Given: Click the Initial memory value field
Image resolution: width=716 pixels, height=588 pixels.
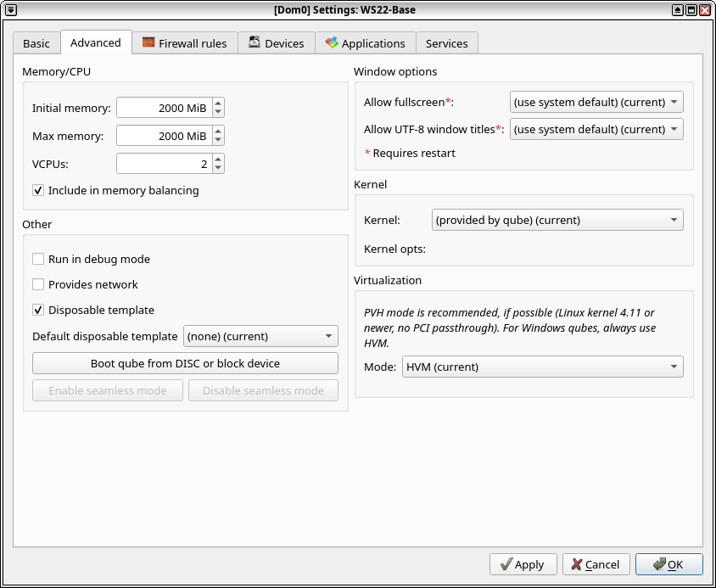Looking at the screenshot, I should pyautogui.click(x=165, y=108).
